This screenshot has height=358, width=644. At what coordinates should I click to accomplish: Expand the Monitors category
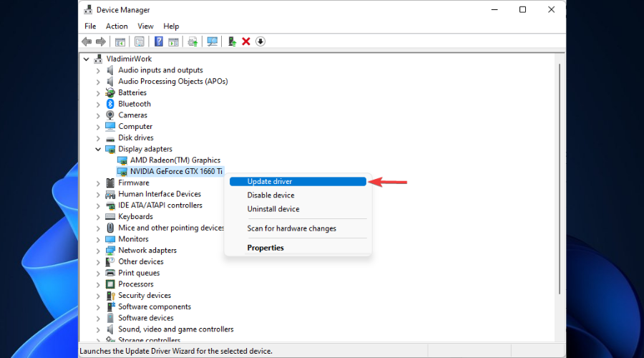coord(98,239)
